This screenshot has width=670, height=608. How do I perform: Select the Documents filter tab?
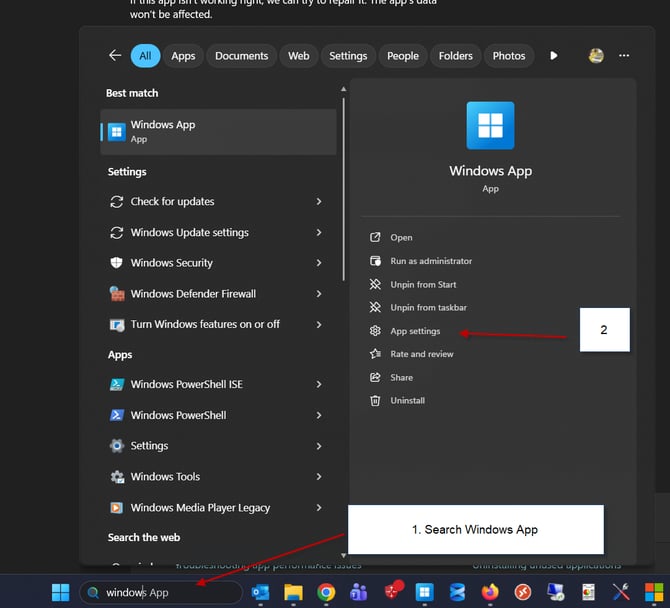click(241, 56)
